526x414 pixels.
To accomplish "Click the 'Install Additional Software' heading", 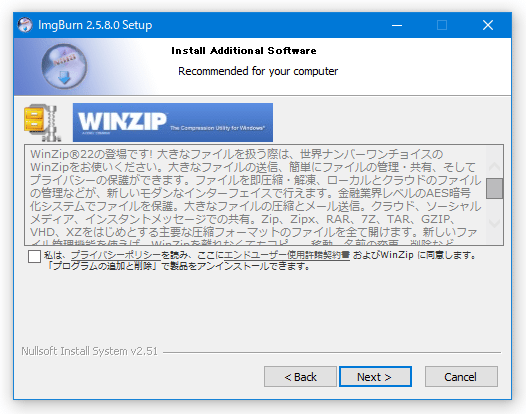I will pyautogui.click(x=244, y=51).
